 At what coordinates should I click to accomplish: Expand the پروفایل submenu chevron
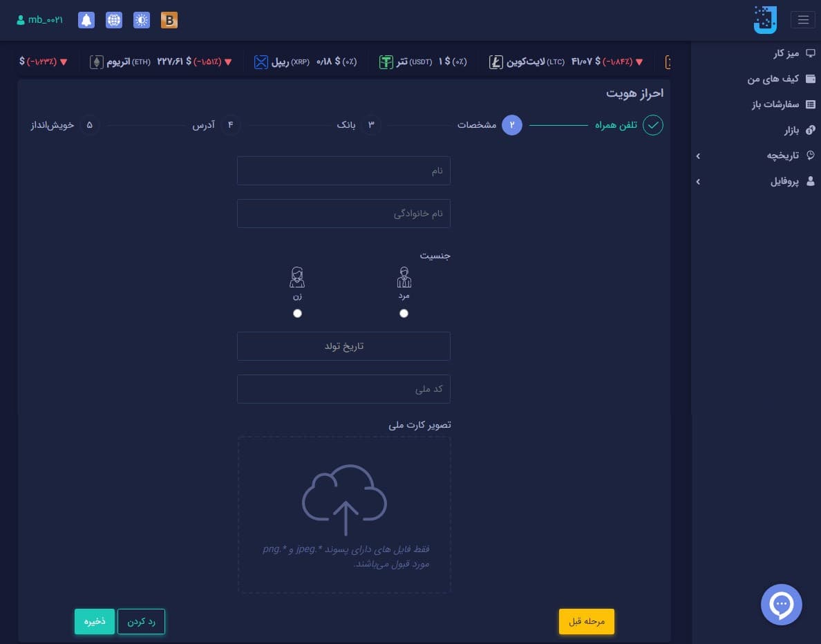click(x=698, y=182)
